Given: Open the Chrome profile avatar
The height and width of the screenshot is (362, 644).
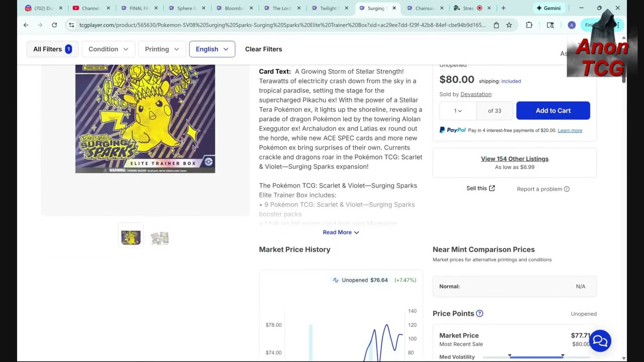Looking at the screenshot, I should tap(572, 25).
